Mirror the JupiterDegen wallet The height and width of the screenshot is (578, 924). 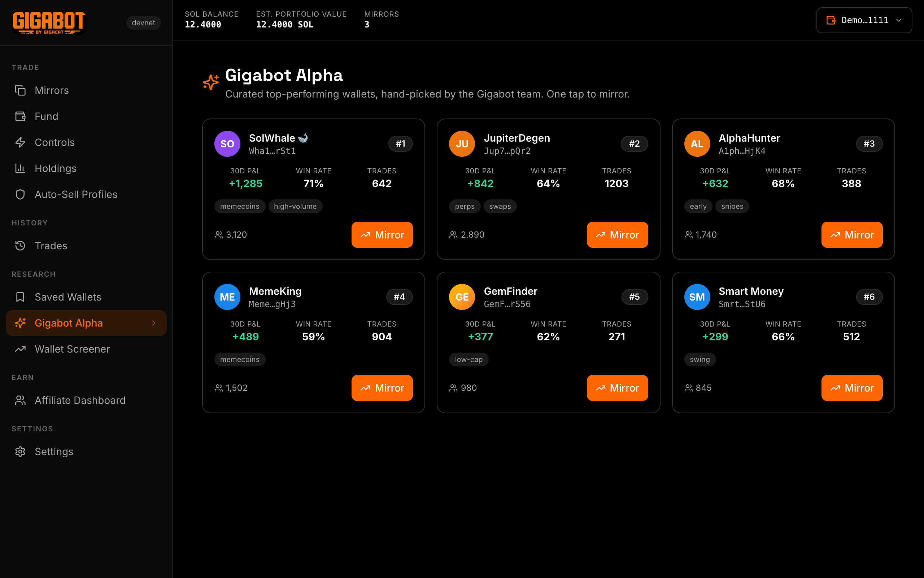tap(617, 235)
